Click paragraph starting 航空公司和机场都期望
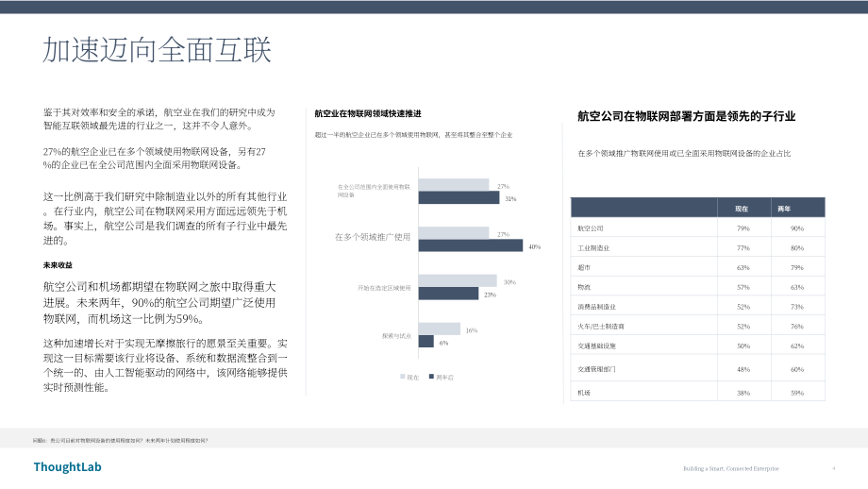 click(159, 302)
